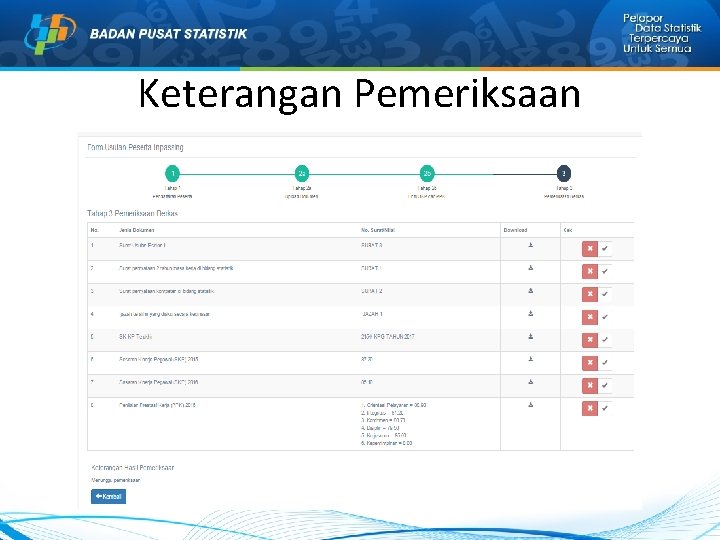Viewport: 720px width, 540px height.
Task: Approve the Ijazah terakhir document with check
Action: tap(605, 317)
